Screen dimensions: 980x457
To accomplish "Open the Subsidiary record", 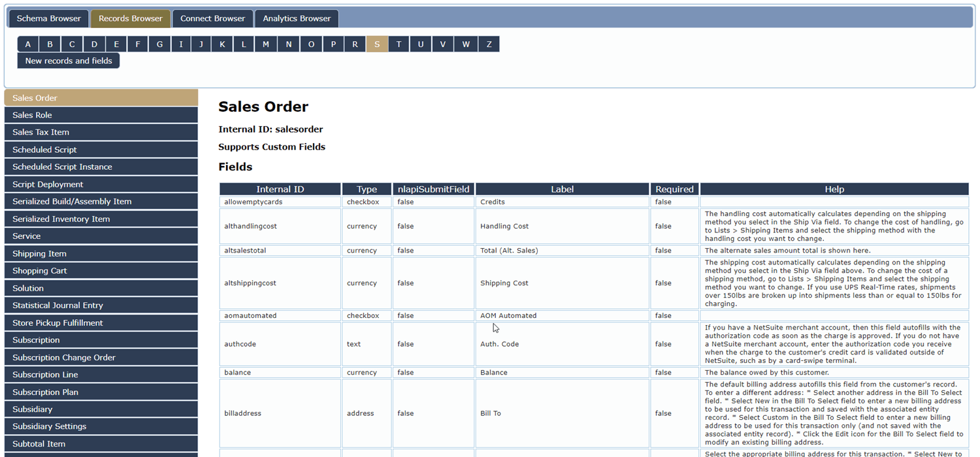I will pos(101,409).
